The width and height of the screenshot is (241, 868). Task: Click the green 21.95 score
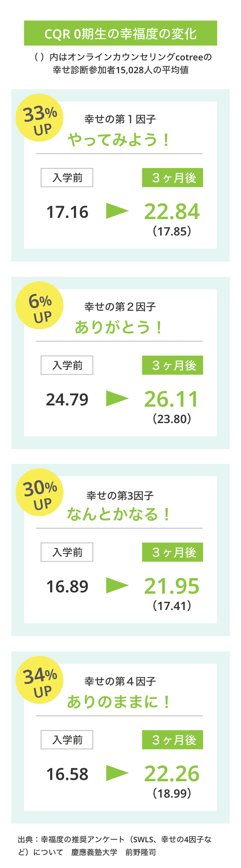tap(172, 586)
